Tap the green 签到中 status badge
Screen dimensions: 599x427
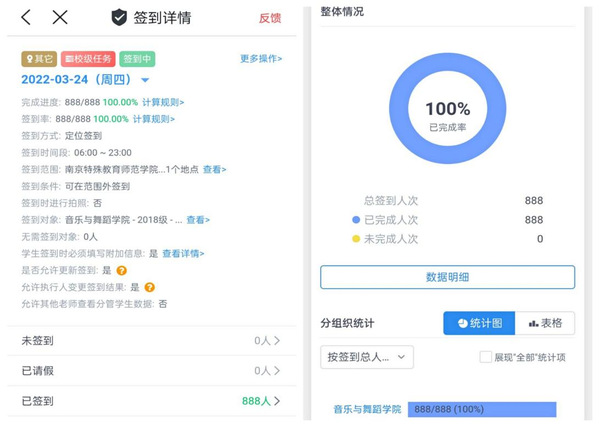137,59
